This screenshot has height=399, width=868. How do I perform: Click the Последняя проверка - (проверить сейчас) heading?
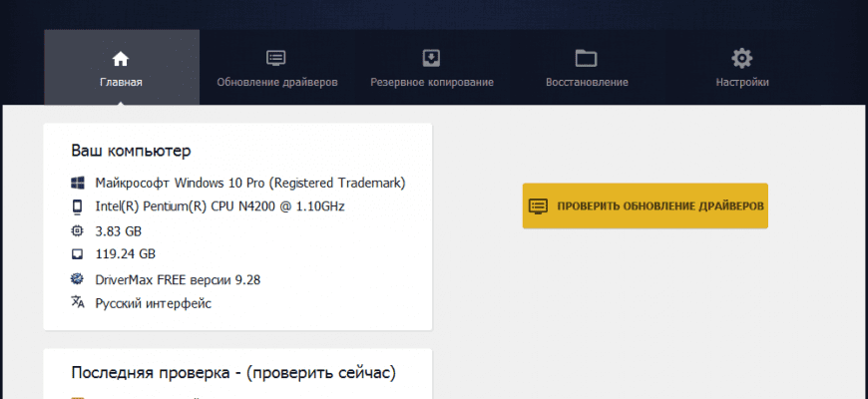pos(233,372)
